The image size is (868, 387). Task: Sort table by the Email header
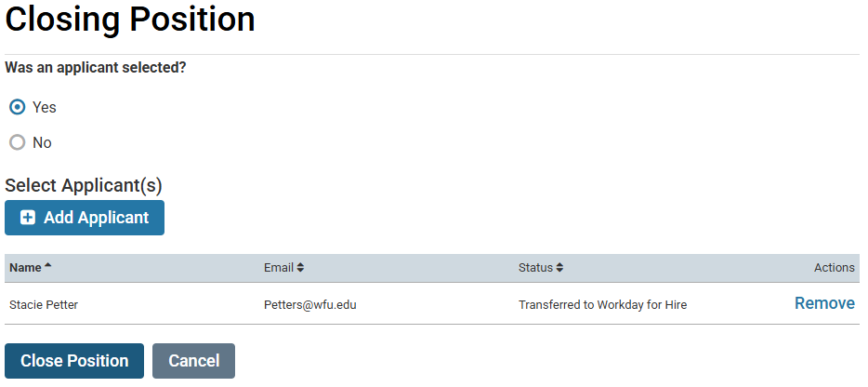point(279,268)
